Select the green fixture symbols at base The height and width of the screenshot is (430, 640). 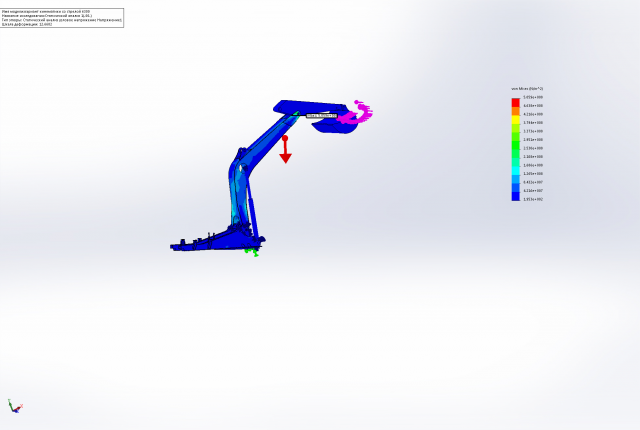click(x=251, y=252)
